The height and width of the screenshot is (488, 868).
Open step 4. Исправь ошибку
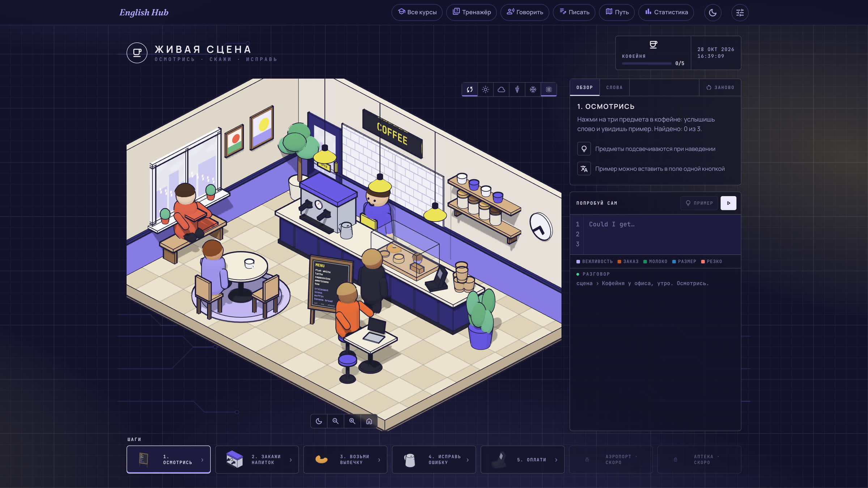click(434, 459)
